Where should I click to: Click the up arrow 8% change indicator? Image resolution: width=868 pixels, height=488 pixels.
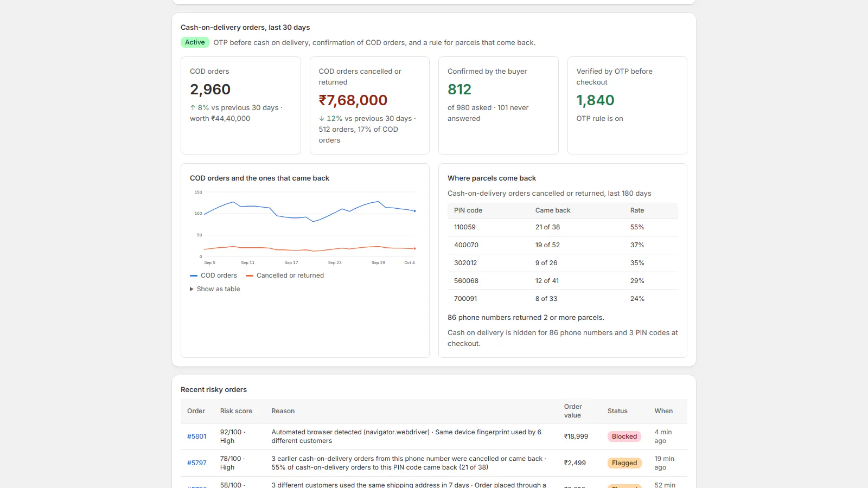[199, 108]
